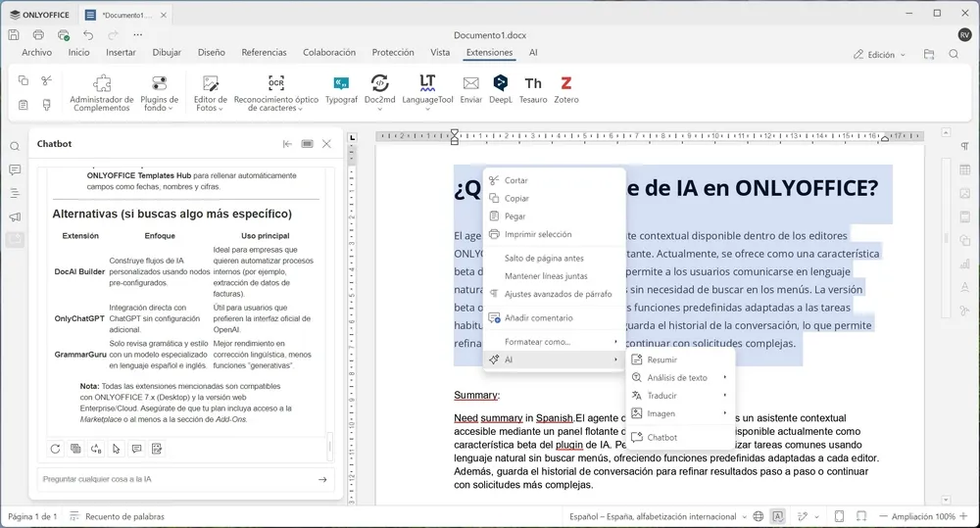980x528 pixels.
Task: Select Añadir comentario in context menu
Action: [555, 318]
